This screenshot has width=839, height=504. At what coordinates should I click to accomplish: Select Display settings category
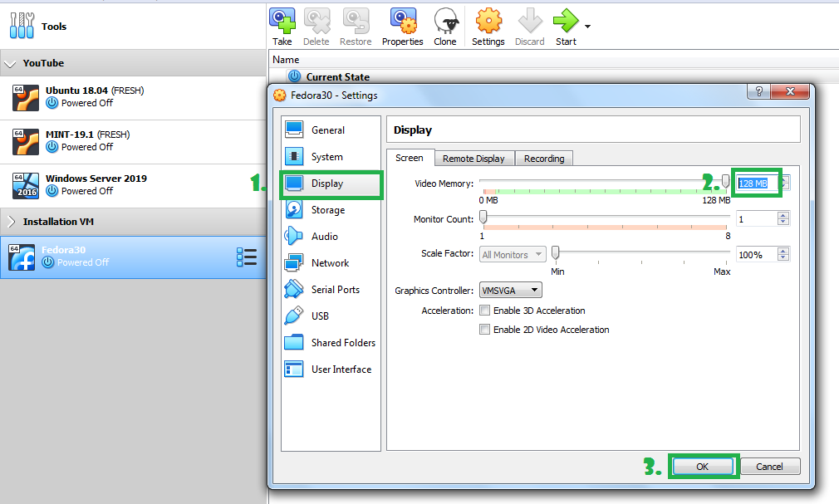[x=331, y=183]
